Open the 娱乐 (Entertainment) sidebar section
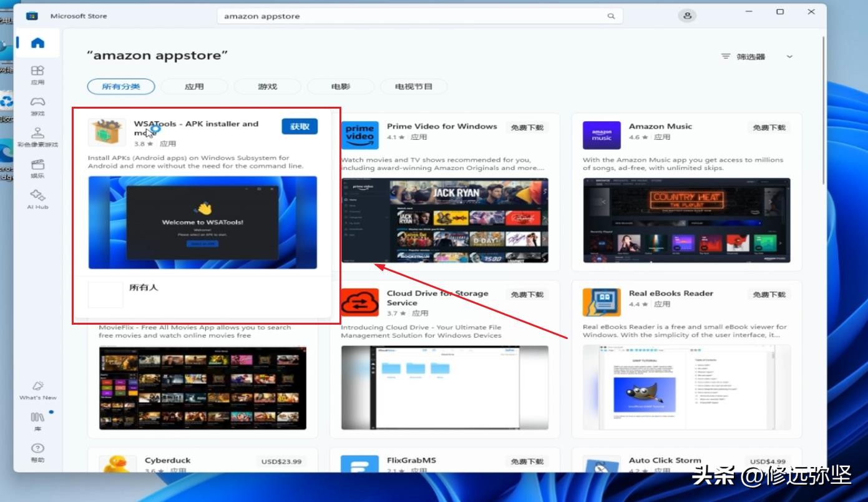868x502 pixels. pos(37,168)
